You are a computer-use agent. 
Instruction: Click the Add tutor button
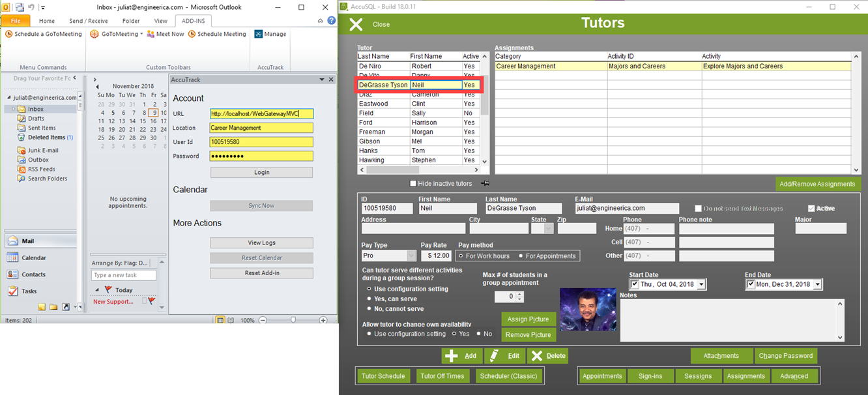(x=462, y=356)
